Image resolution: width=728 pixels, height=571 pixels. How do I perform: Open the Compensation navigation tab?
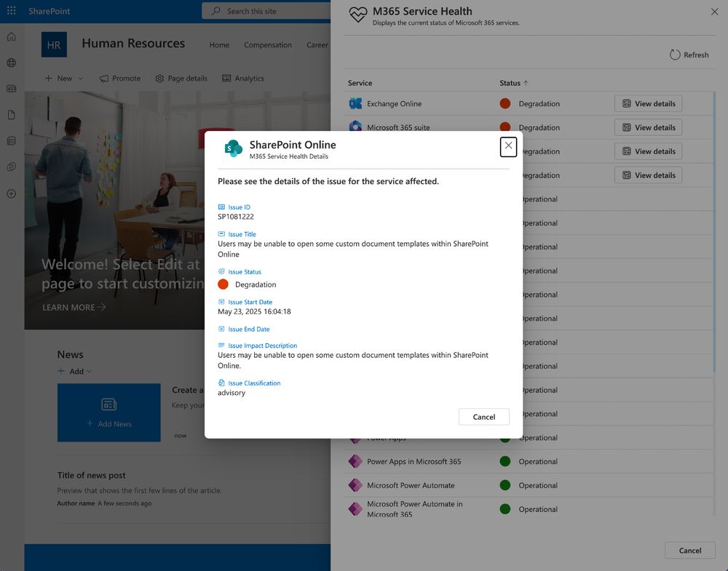268,45
